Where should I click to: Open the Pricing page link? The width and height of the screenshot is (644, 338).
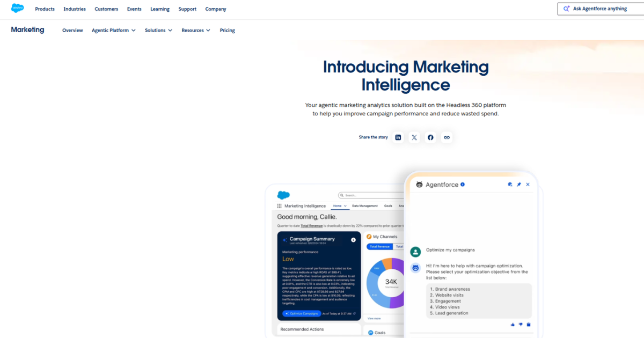click(228, 31)
